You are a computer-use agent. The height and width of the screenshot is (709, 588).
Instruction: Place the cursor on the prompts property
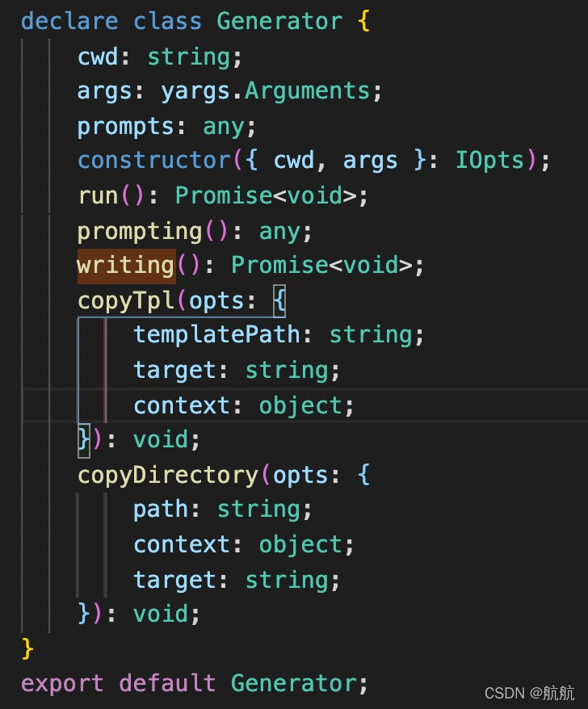125,126
